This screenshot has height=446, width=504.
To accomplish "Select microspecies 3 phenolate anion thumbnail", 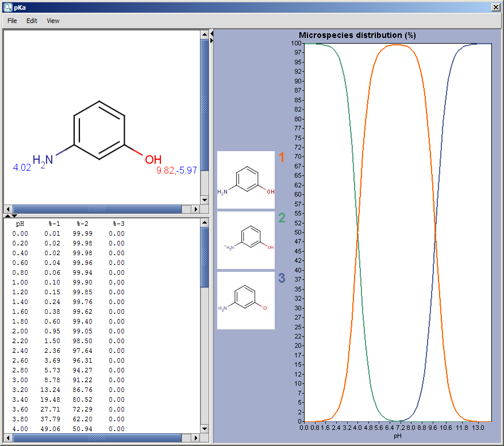I will pos(246,301).
